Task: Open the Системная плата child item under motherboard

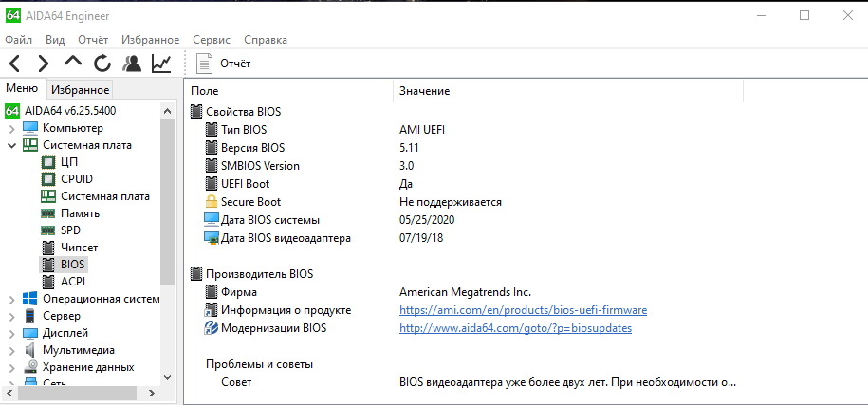Action: 105,196
